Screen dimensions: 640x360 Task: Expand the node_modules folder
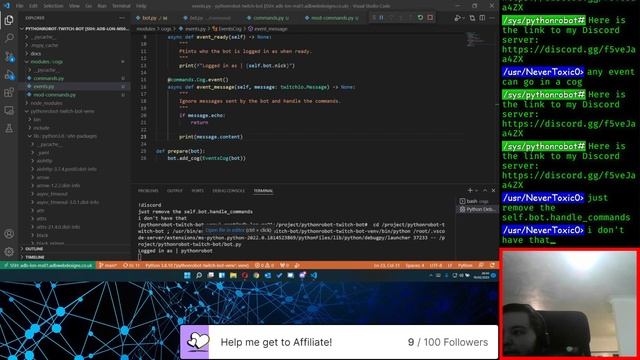click(x=73, y=103)
